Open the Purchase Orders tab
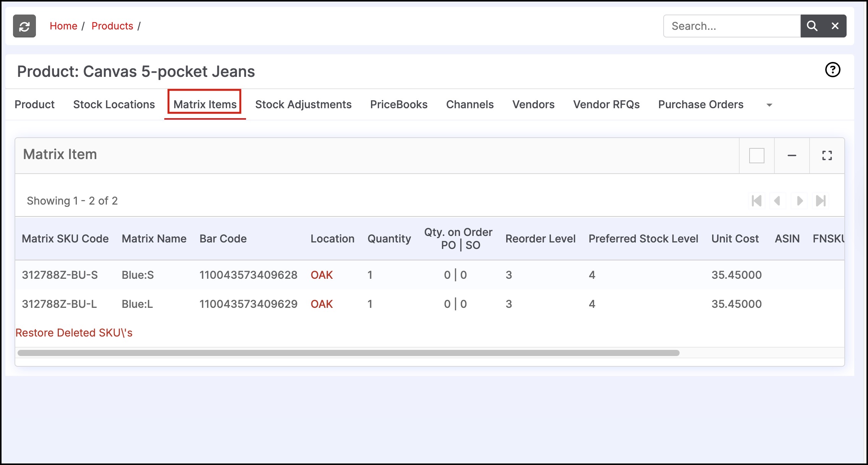Image resolution: width=868 pixels, height=465 pixels. coord(701,104)
